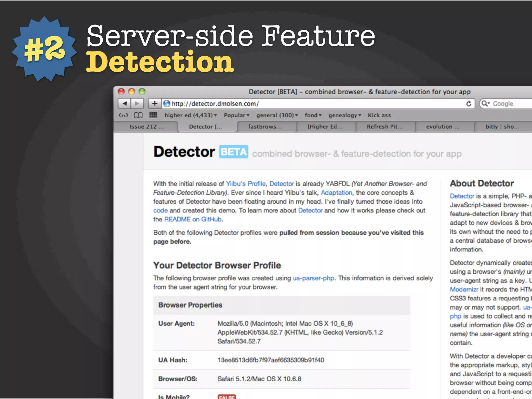Open the Adaptation talk link
The height and width of the screenshot is (399, 532).
coord(336,192)
